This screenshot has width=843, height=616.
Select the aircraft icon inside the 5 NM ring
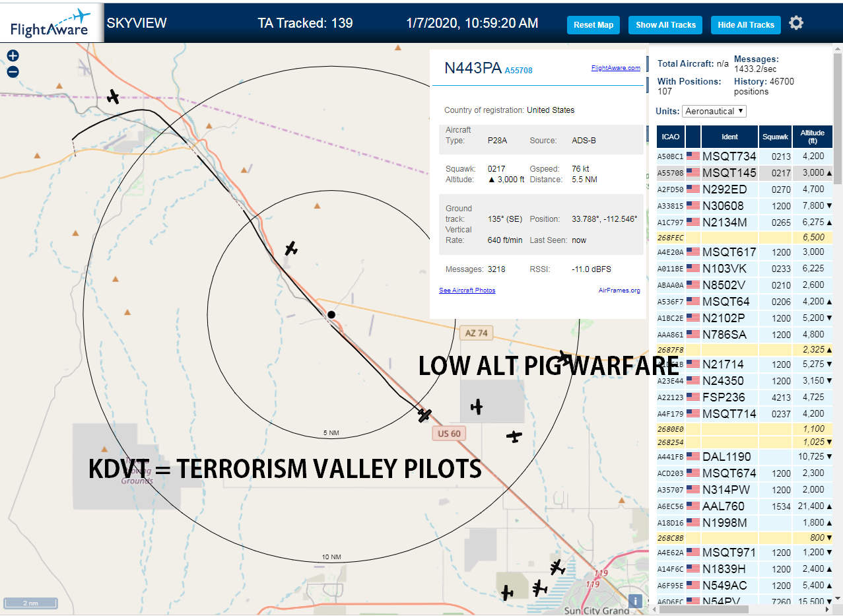pyautogui.click(x=290, y=248)
